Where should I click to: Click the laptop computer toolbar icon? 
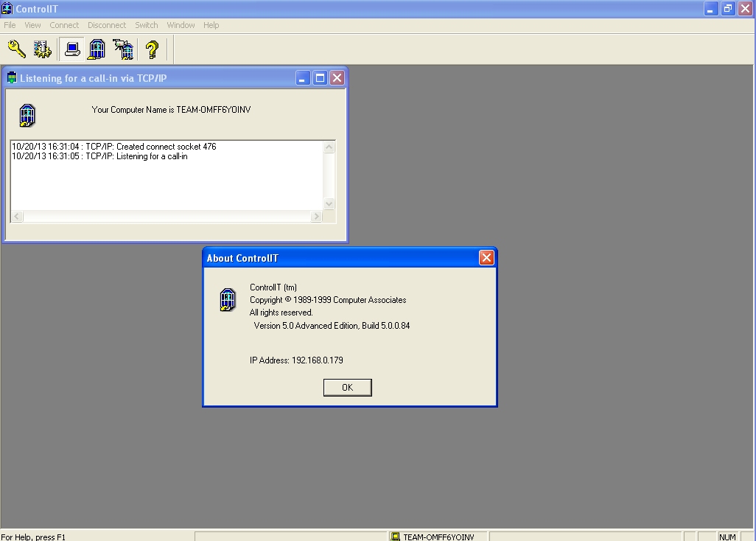click(x=71, y=49)
